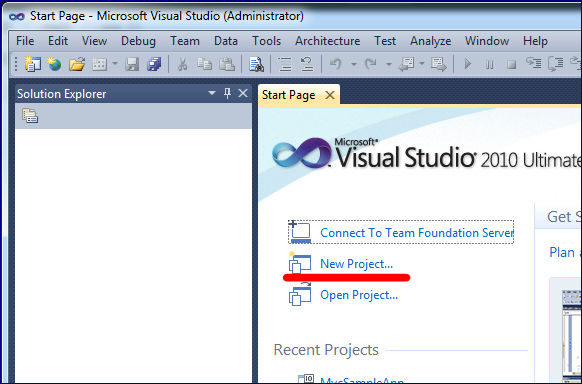Open the Help menu
The height and width of the screenshot is (384, 582).
coord(535,41)
